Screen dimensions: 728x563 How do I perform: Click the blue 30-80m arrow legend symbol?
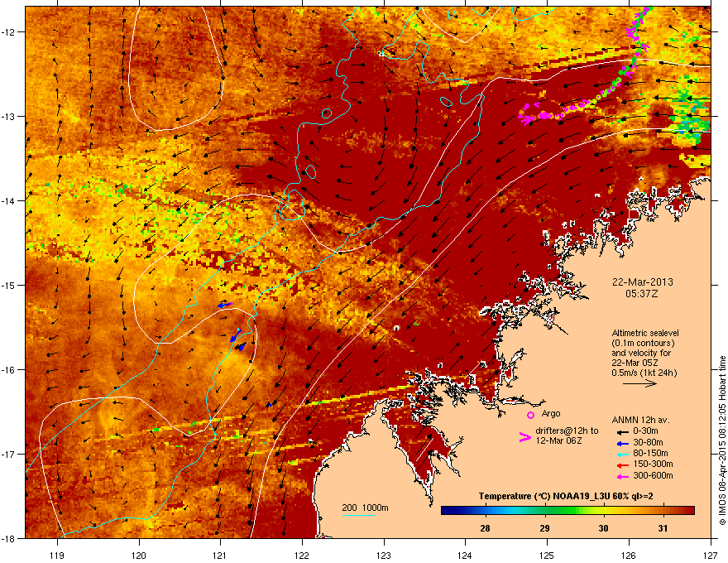coord(622,443)
